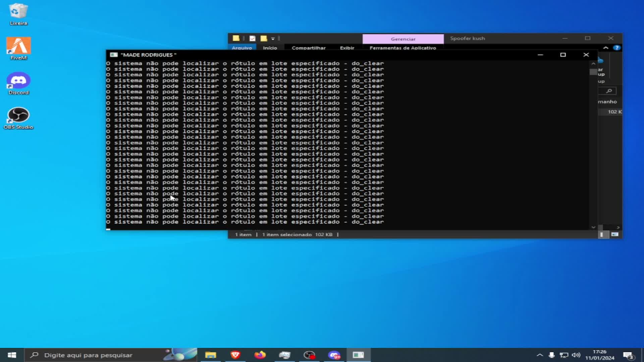Viewport: 644px width, 362px height.
Task: Open the Compartilhar ribbon tab
Action: (x=309, y=48)
